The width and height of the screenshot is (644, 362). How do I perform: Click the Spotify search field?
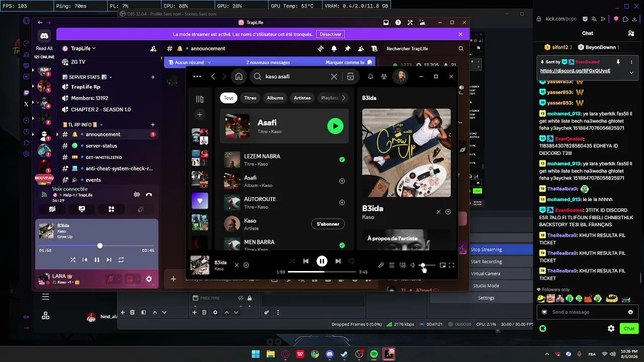point(297,76)
